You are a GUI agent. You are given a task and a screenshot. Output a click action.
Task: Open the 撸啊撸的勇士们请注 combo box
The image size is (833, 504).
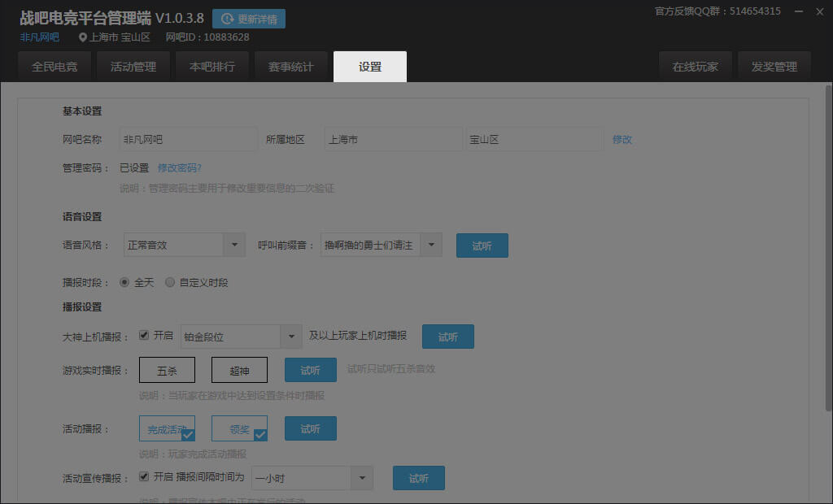tap(381, 245)
